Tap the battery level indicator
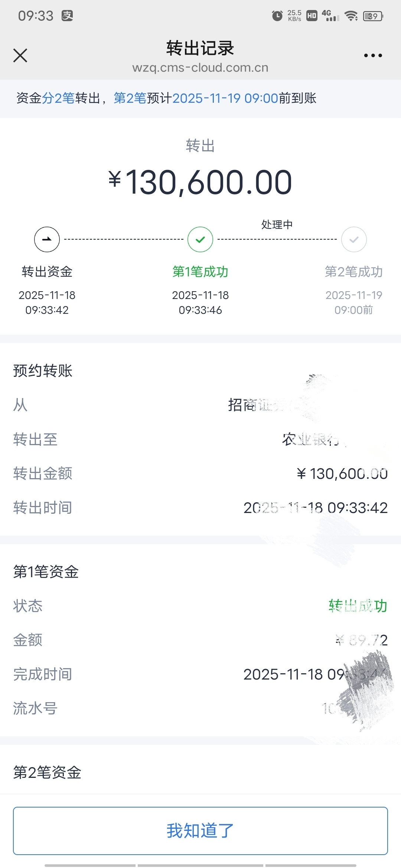This screenshot has height=868, width=401. click(x=373, y=16)
